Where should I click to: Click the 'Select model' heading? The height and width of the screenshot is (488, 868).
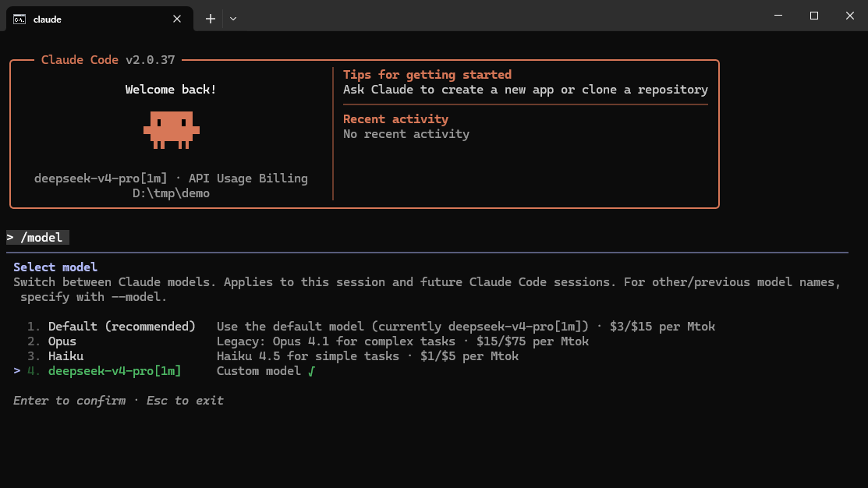(55, 267)
